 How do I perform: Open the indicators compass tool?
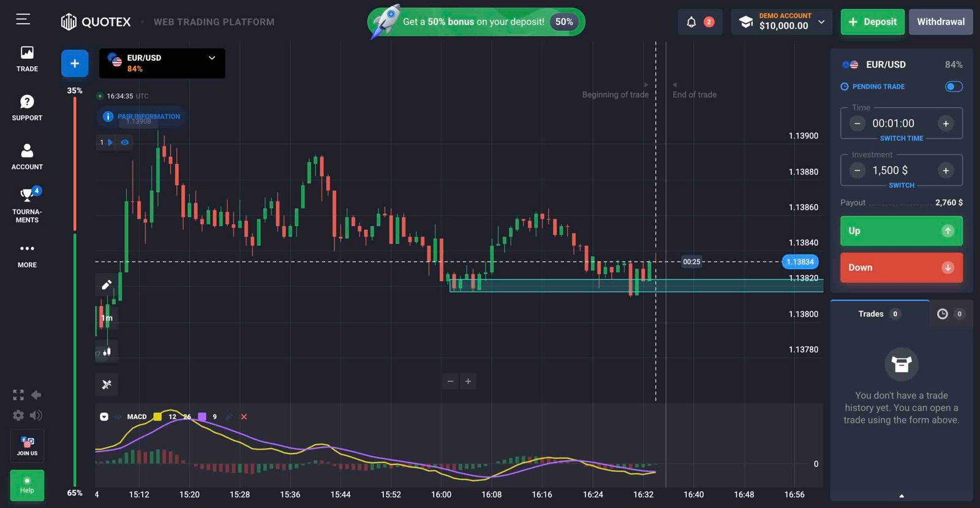pyautogui.click(x=107, y=384)
